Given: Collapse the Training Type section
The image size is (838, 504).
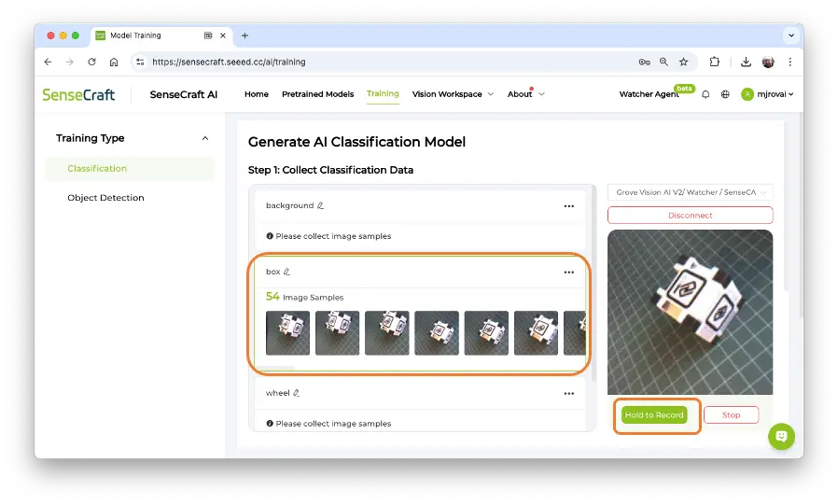Looking at the screenshot, I should click(205, 138).
